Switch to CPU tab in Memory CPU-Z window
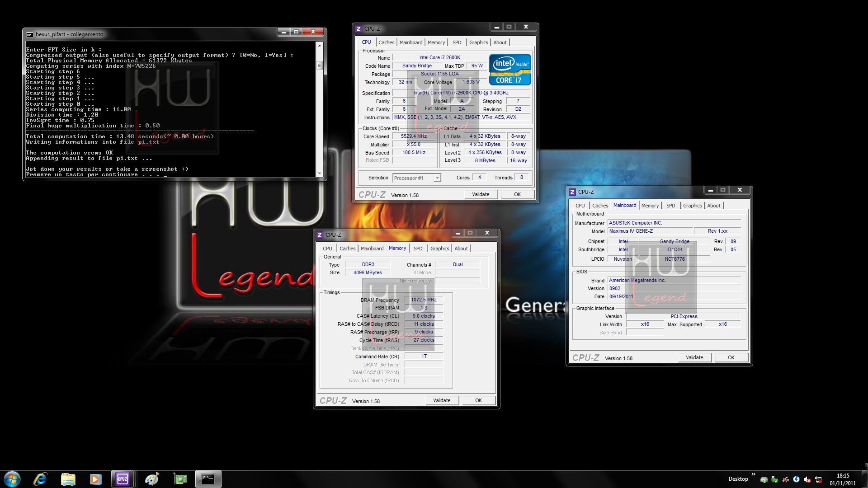Screen dimensions: 868x488 tap(327, 249)
